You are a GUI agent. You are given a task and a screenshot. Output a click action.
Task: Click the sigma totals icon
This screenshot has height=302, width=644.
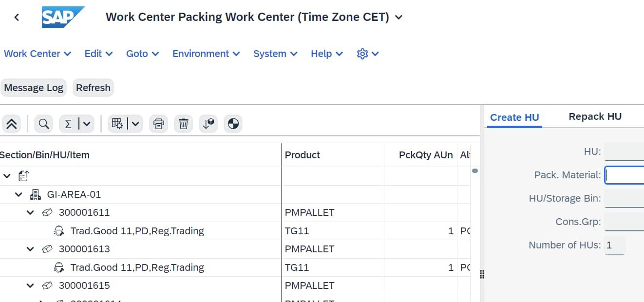68,124
